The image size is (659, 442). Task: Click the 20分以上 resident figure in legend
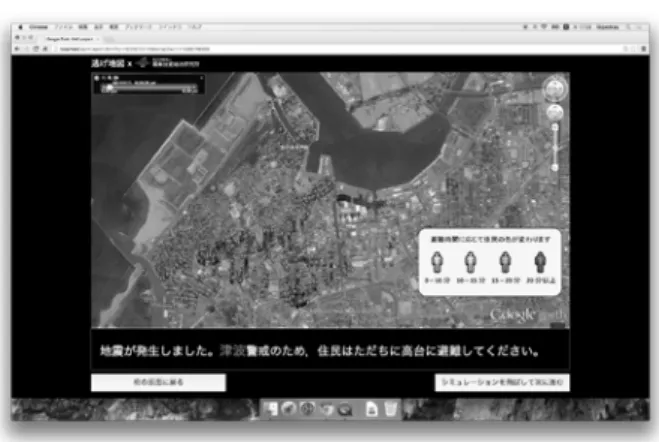coord(540,263)
